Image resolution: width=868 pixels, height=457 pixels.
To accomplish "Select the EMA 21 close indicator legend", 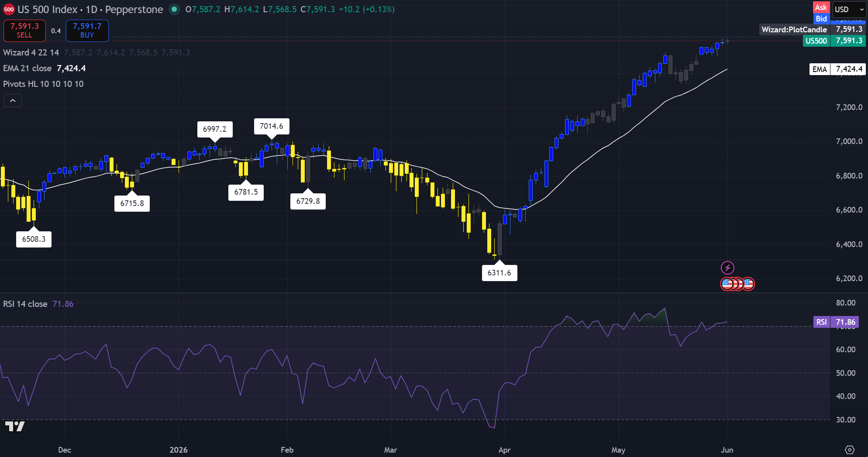I will pos(28,68).
